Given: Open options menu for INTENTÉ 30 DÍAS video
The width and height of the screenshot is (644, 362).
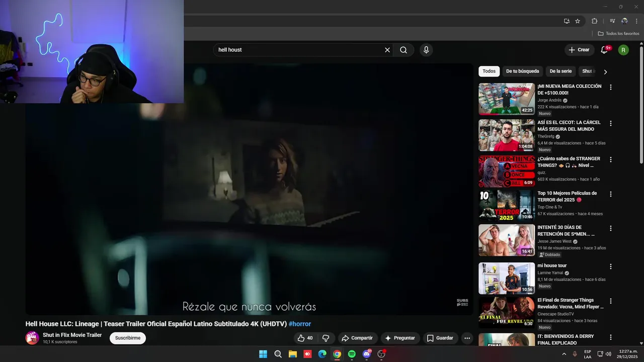Looking at the screenshot, I should [611, 228].
